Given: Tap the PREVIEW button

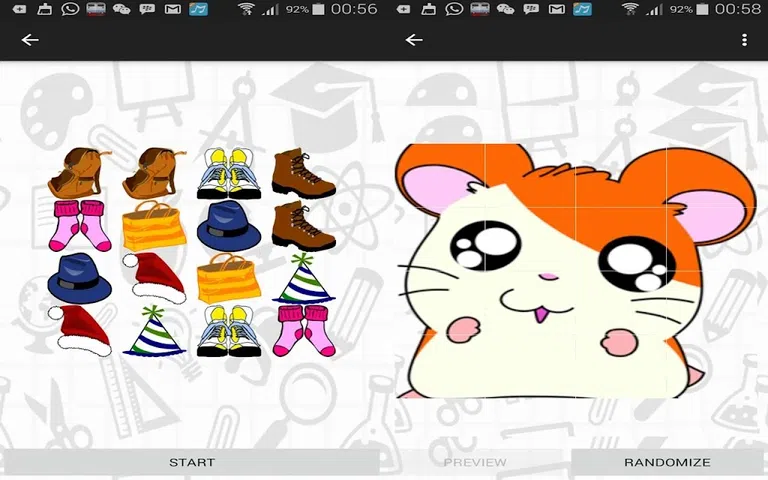Looking at the screenshot, I should [475, 462].
